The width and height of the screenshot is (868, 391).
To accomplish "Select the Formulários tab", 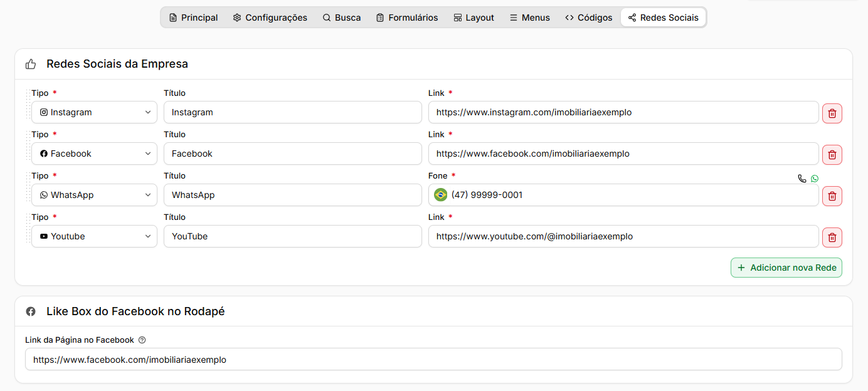I will (407, 18).
